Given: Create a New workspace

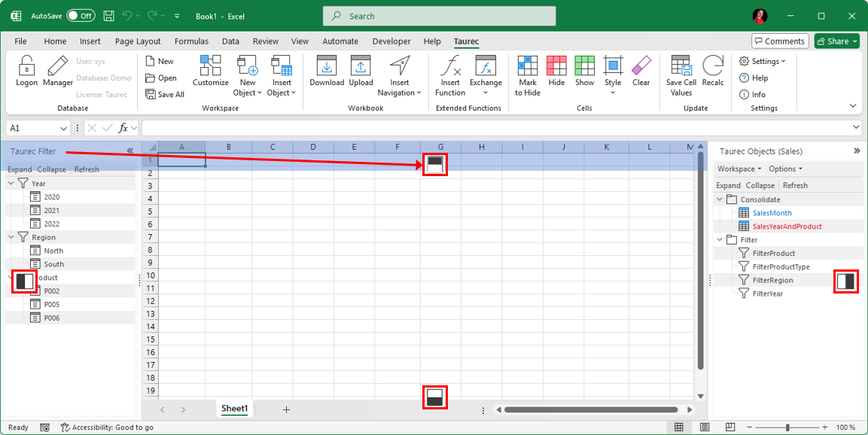Looking at the screenshot, I should [x=160, y=61].
